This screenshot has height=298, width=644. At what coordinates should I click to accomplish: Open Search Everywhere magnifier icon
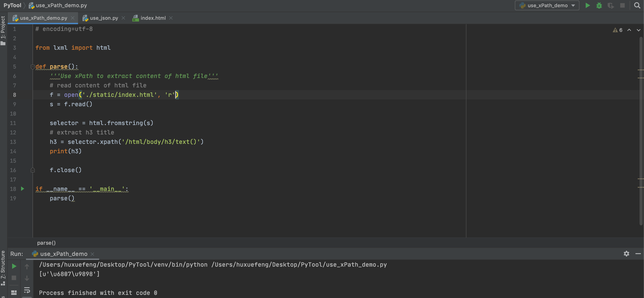pos(637,5)
